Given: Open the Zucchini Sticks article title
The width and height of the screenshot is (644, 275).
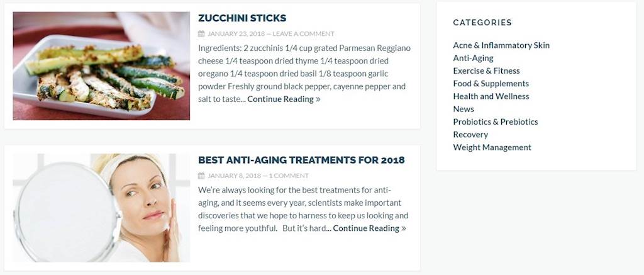Looking at the screenshot, I should [x=242, y=18].
